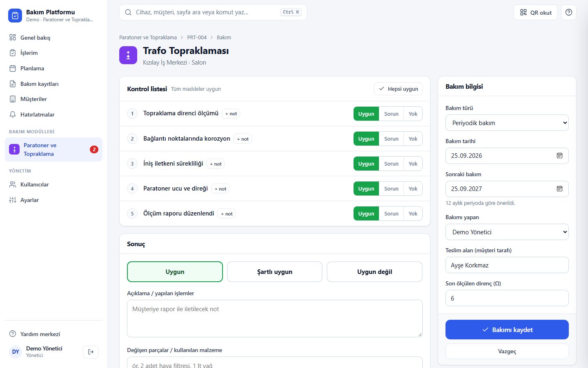Save with Bakımı kaydet button
Viewport: 588px width, 368px height.
(x=507, y=330)
